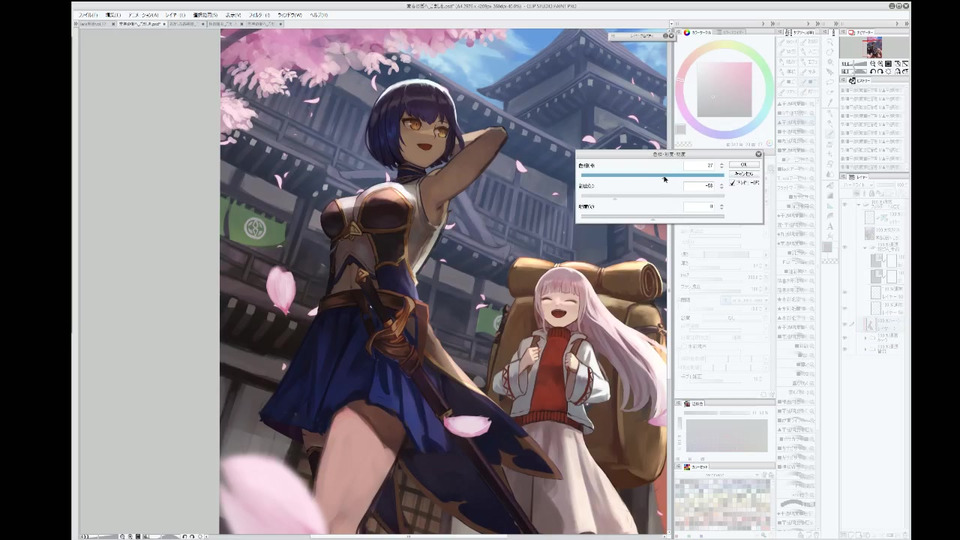This screenshot has width=960, height=540.
Task: Close the Hue/Saturation dialog with X
Action: click(x=759, y=154)
